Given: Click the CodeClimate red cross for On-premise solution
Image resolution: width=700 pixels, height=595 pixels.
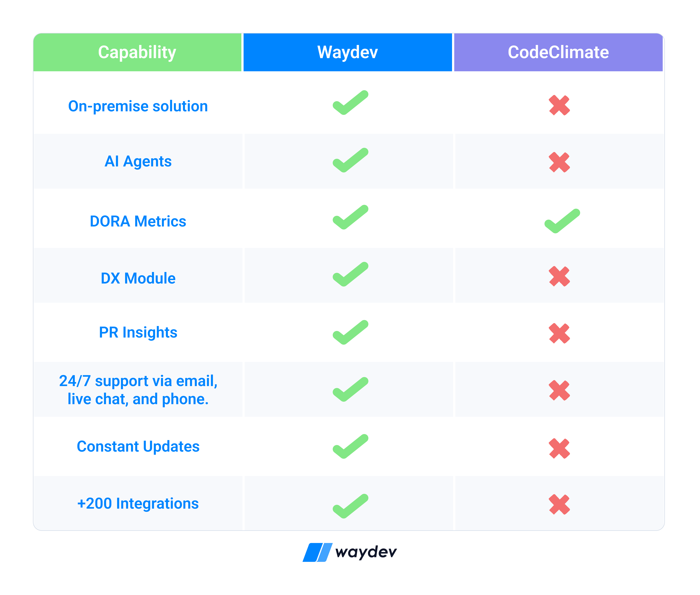Looking at the screenshot, I should click(559, 105).
